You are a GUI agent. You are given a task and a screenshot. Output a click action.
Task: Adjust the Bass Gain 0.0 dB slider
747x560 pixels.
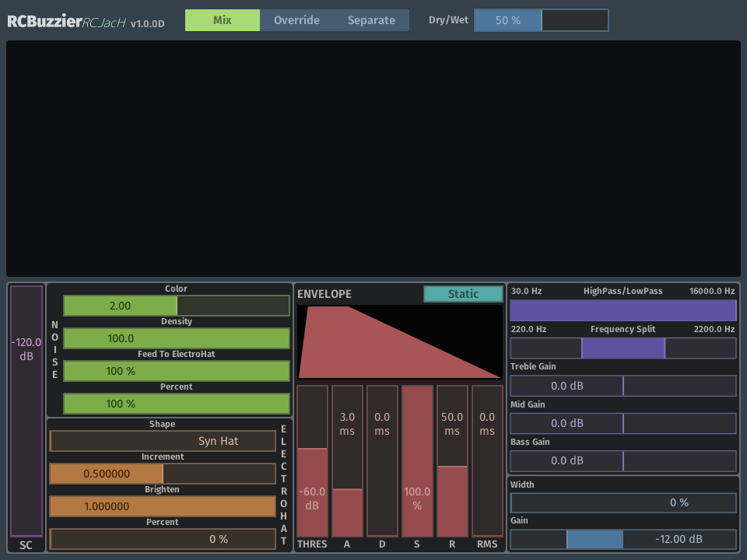click(623, 461)
